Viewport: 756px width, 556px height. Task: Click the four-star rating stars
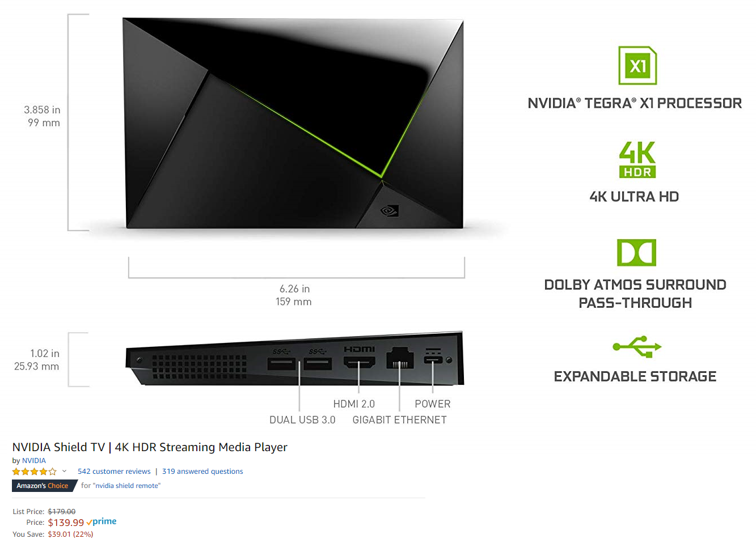[34, 472]
